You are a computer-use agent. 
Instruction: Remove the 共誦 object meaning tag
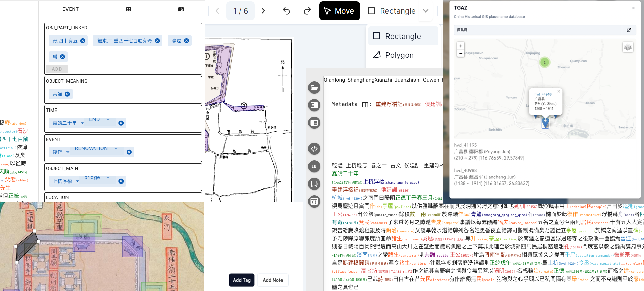click(x=68, y=94)
